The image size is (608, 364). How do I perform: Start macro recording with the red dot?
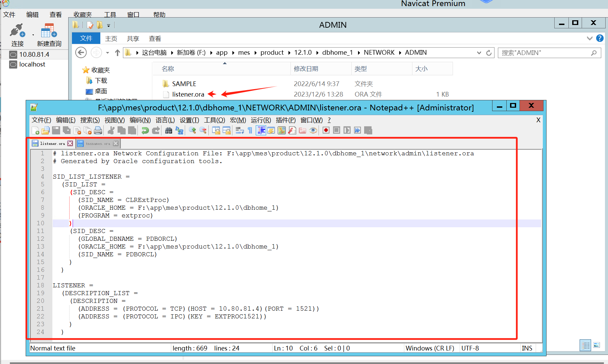(x=326, y=131)
